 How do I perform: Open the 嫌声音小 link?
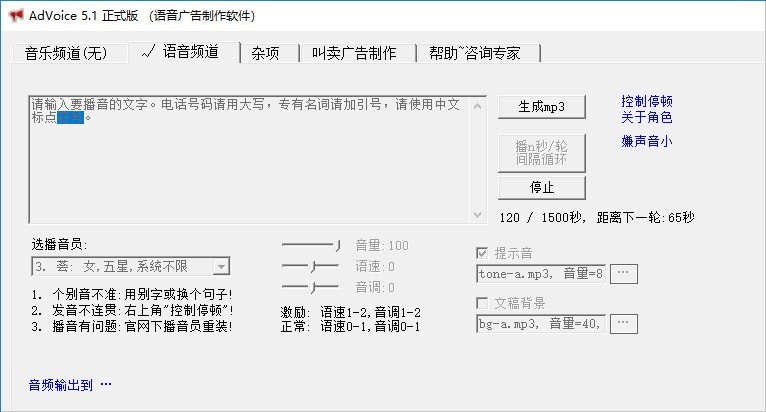(647, 141)
